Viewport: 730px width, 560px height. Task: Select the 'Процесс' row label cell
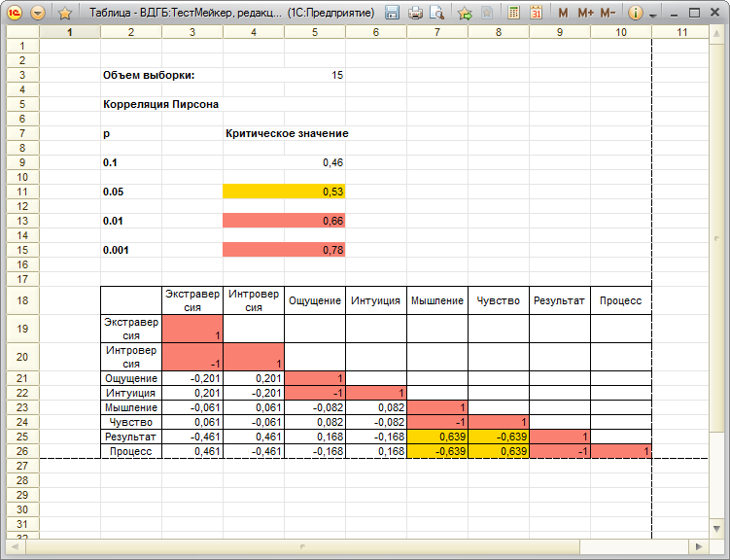click(131, 451)
